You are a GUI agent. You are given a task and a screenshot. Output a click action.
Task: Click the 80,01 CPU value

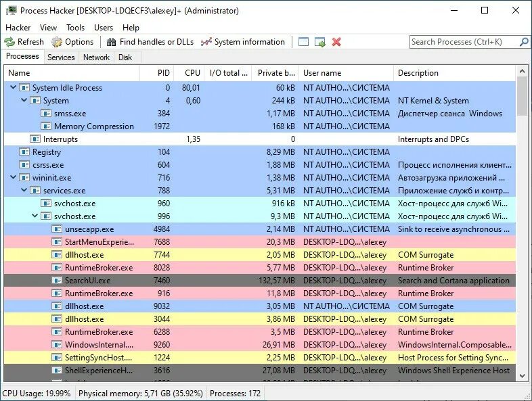(191, 88)
